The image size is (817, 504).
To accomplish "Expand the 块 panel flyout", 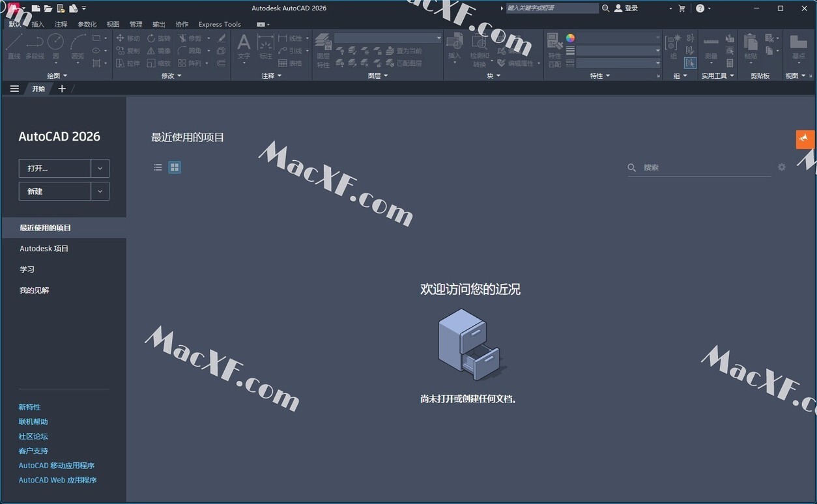I will pos(494,76).
